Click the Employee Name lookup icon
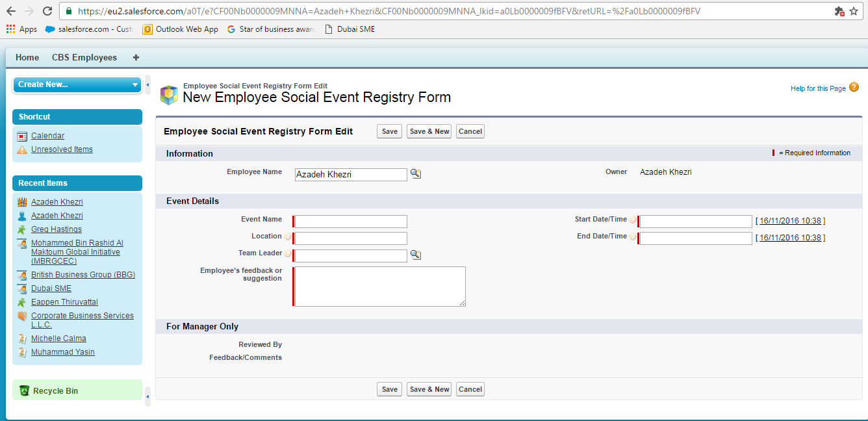 coord(416,174)
